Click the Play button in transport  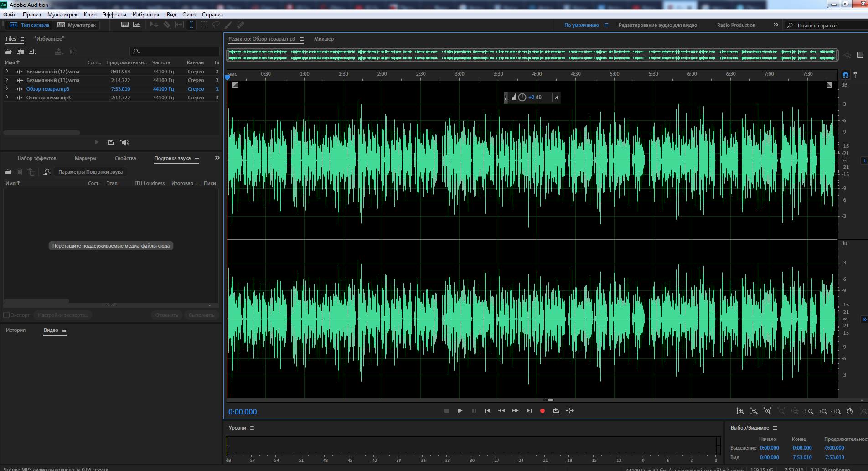(460, 411)
